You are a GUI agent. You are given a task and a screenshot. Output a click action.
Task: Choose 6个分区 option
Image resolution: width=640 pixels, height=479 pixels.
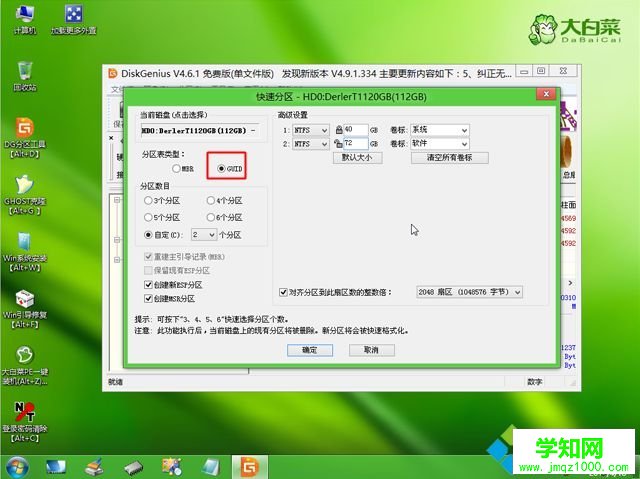pos(224,217)
